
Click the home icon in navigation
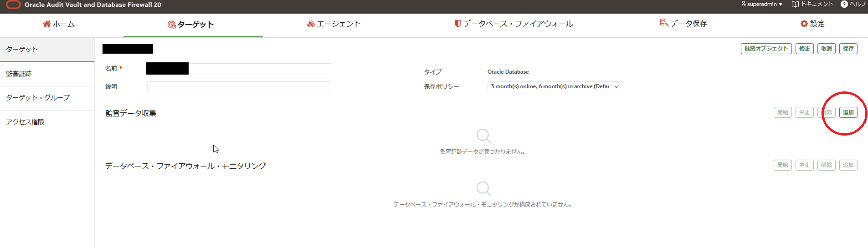[47, 24]
